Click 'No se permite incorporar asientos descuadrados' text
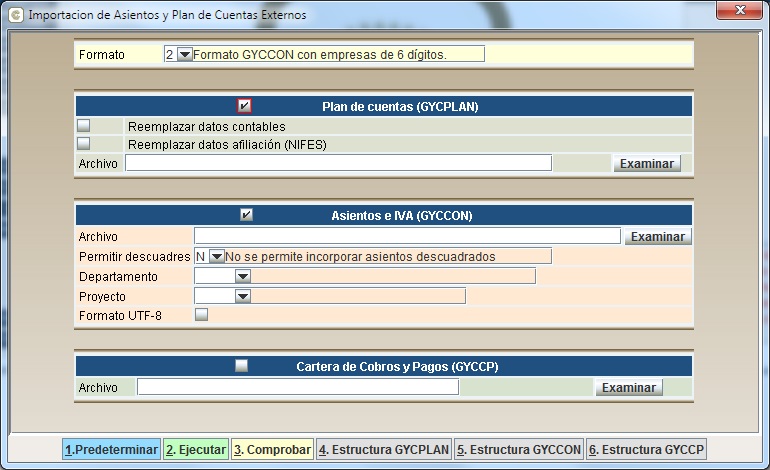Image resolution: width=770 pixels, height=470 pixels. point(360,256)
